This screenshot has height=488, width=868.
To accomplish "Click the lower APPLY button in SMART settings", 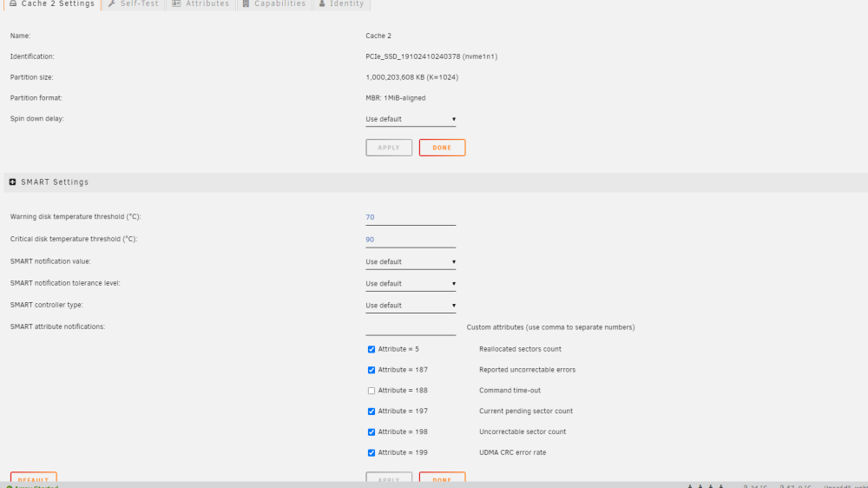I will (389, 477).
